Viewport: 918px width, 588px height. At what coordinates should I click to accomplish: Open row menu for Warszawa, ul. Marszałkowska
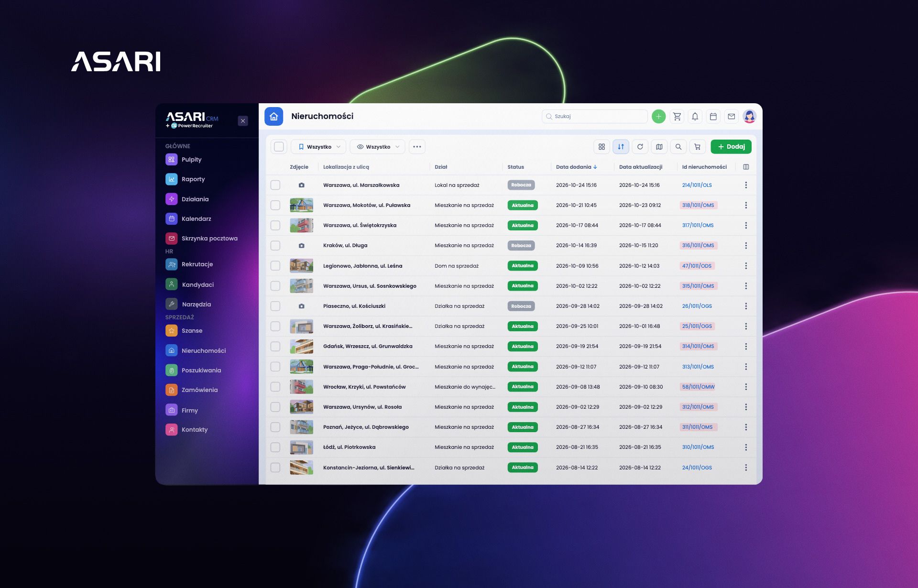pos(746,185)
